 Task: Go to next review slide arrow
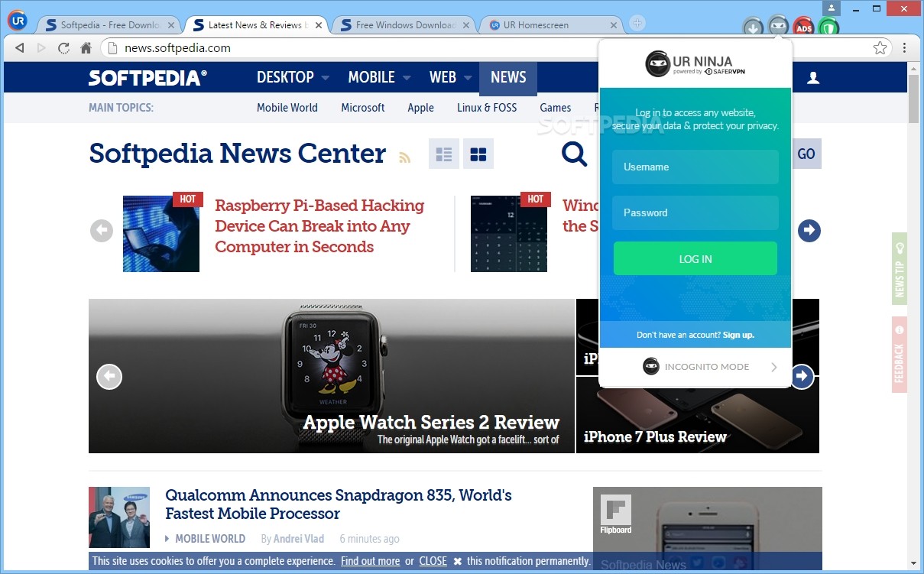tap(802, 376)
